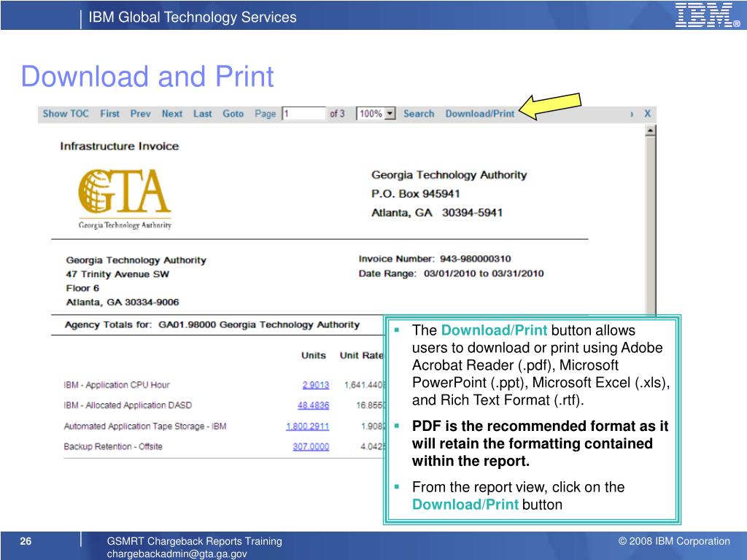This screenshot has height=560, width=747.
Task: Click the GTA logo image
Action: [x=125, y=199]
